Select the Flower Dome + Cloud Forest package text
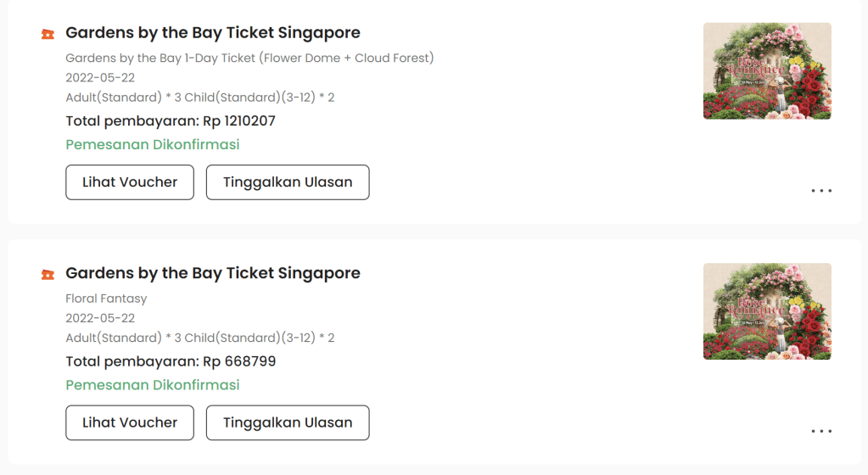The image size is (868, 475). pyautogui.click(x=249, y=59)
